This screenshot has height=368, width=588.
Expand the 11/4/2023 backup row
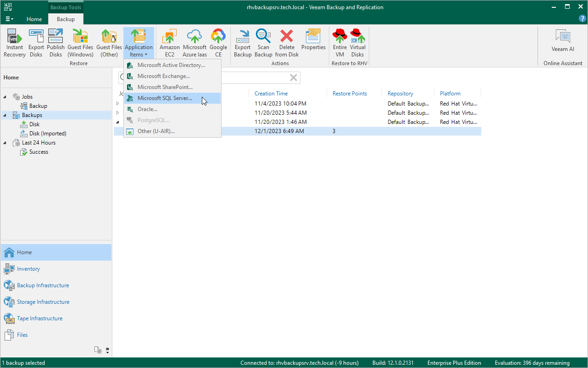point(117,104)
